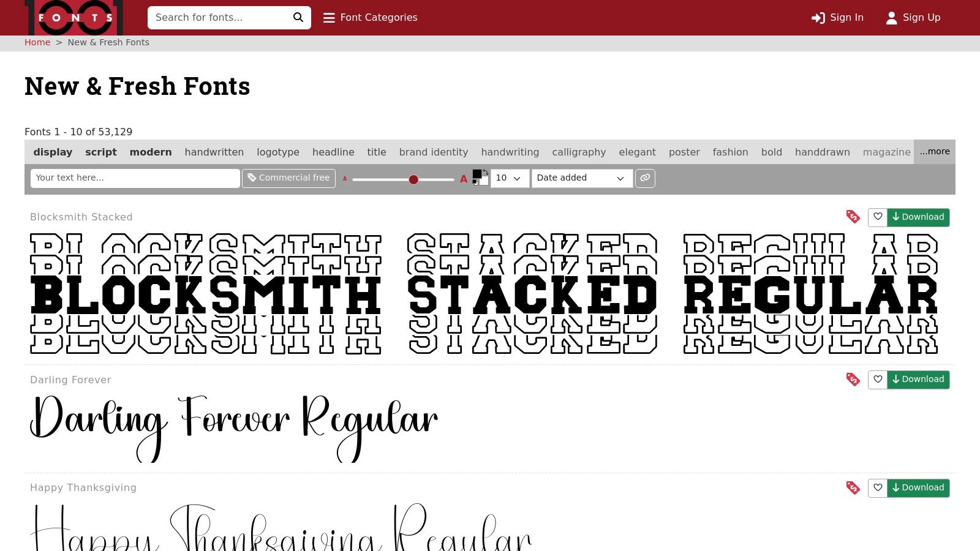
Task: Click the search magnifier icon
Action: pos(298,18)
